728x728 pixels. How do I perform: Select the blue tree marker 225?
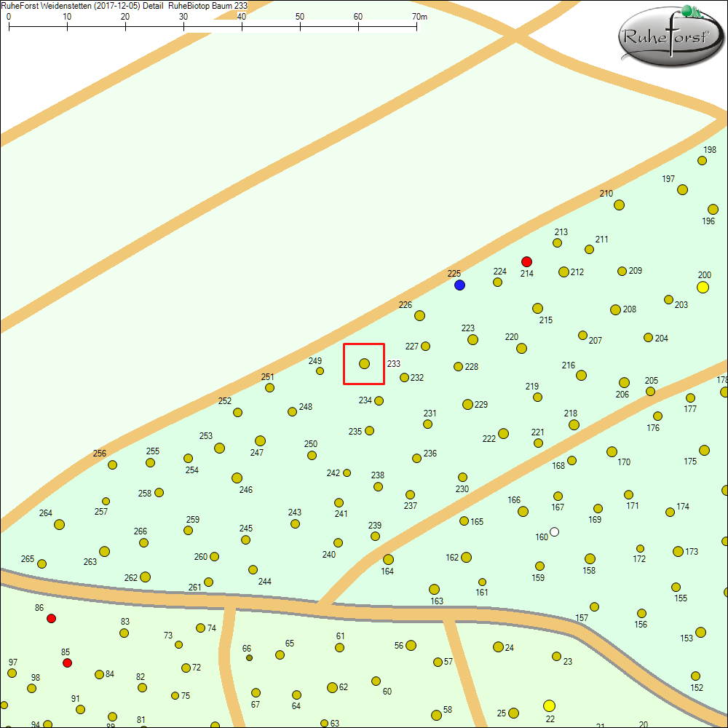point(459,285)
